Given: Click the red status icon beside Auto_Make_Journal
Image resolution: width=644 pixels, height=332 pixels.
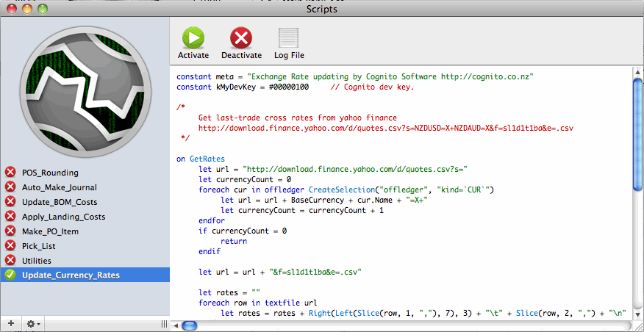Looking at the screenshot, I should coord(10,187).
